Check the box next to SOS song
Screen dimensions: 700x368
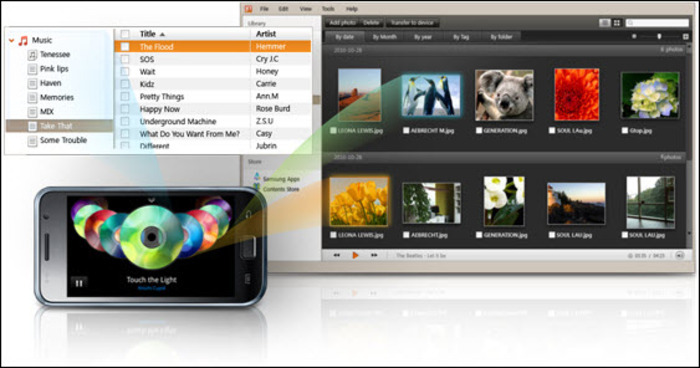(125, 59)
